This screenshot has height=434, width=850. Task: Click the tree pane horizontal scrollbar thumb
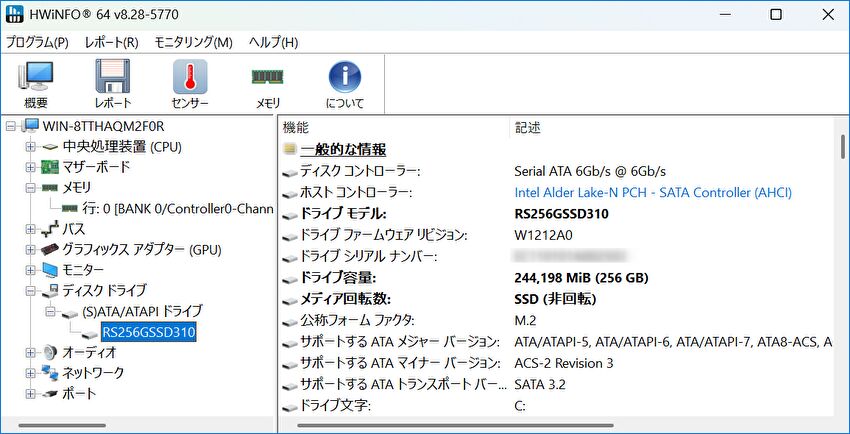pyautogui.click(x=62, y=426)
